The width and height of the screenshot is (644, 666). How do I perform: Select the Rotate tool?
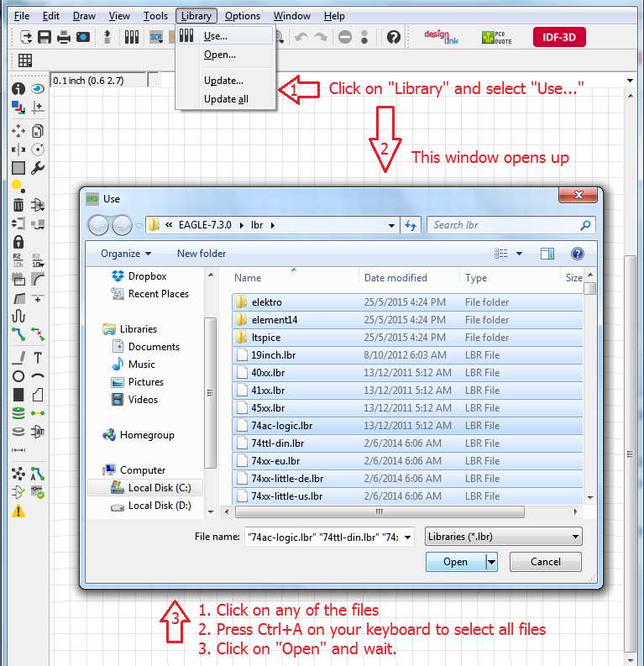click(38, 149)
